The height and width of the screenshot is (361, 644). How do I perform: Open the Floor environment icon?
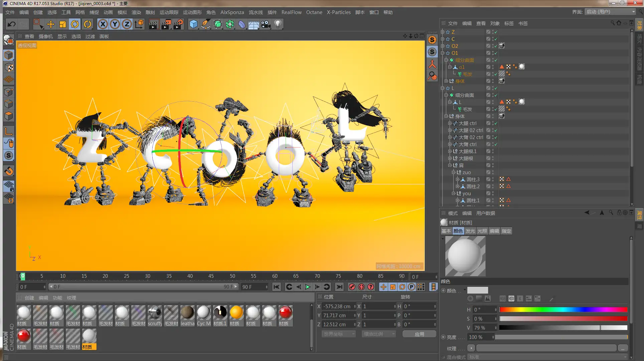pyautogui.click(x=254, y=24)
